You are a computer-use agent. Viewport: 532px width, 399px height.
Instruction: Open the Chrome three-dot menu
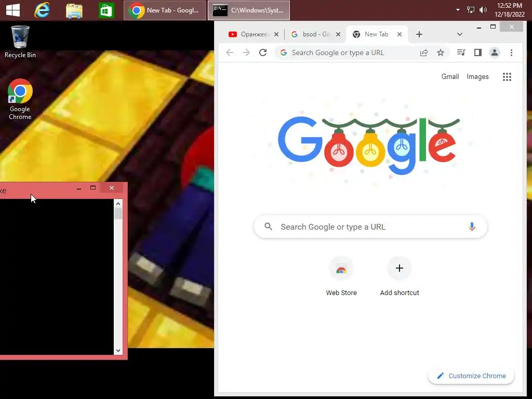tap(511, 52)
